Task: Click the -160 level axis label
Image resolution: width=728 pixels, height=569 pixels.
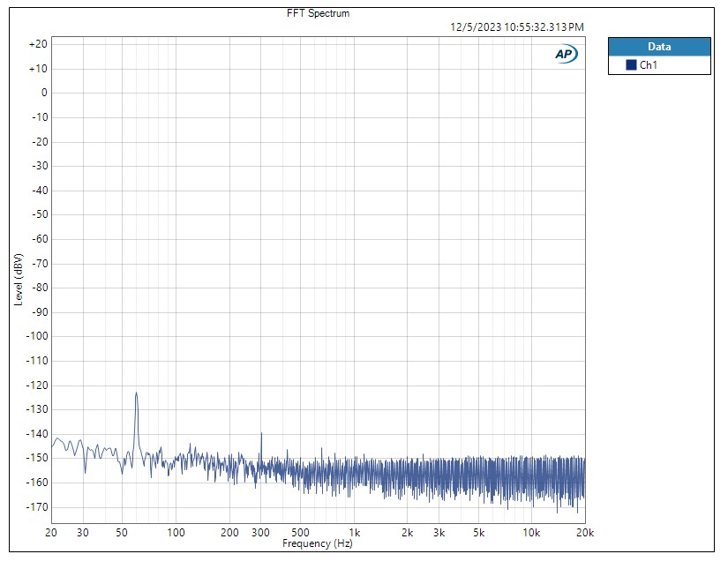Action: pos(37,483)
